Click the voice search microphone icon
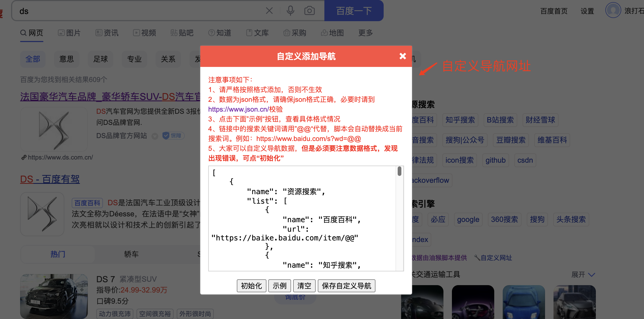The height and width of the screenshot is (319, 644). click(290, 11)
